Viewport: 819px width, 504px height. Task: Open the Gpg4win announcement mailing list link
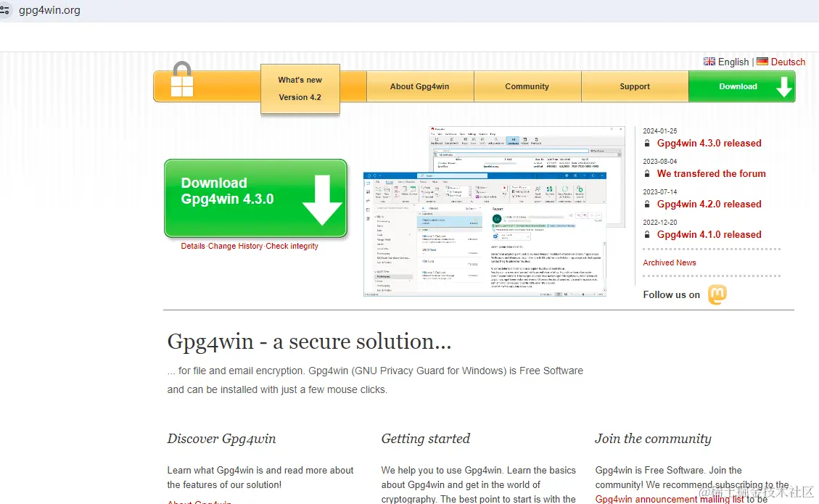click(x=670, y=500)
